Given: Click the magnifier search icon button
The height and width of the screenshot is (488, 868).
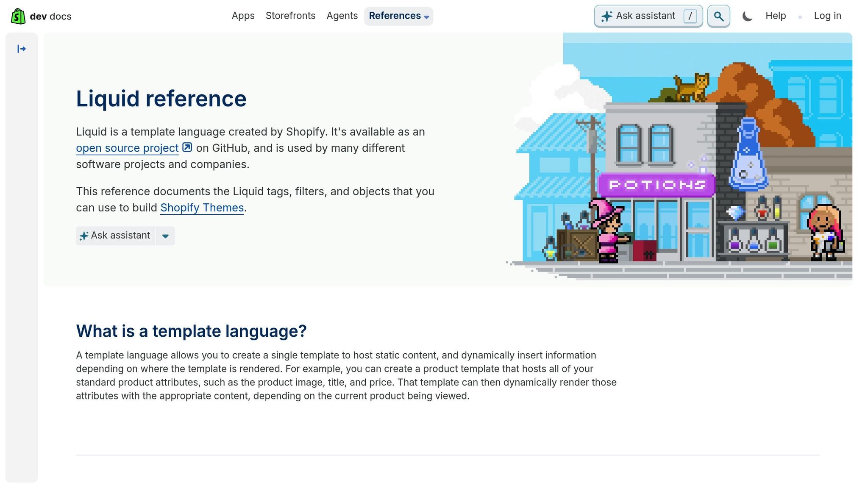Looking at the screenshot, I should pyautogui.click(x=718, y=16).
